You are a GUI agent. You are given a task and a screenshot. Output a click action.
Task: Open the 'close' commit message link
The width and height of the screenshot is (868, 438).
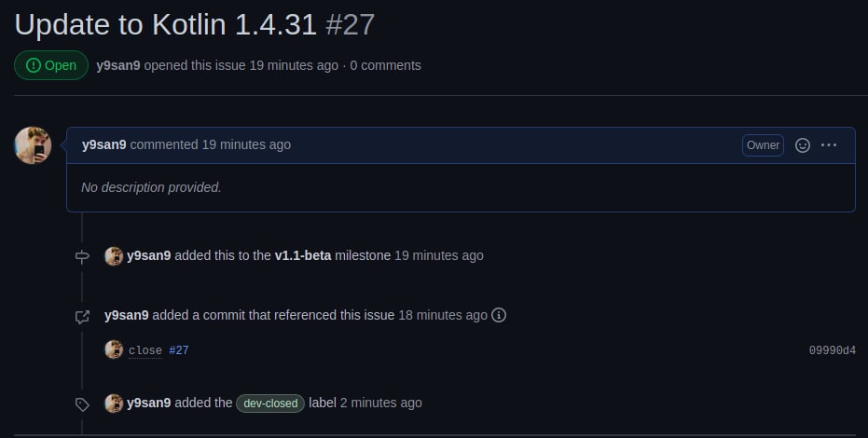click(x=145, y=350)
